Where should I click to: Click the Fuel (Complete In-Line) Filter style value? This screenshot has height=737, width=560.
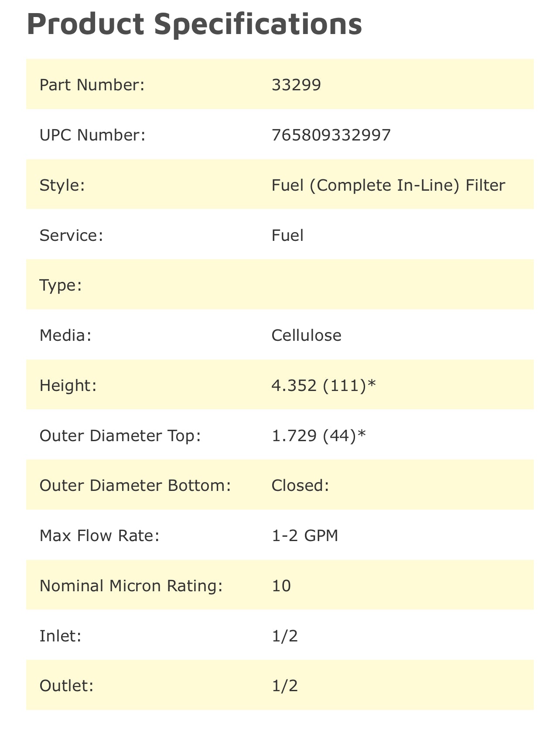coord(388,185)
